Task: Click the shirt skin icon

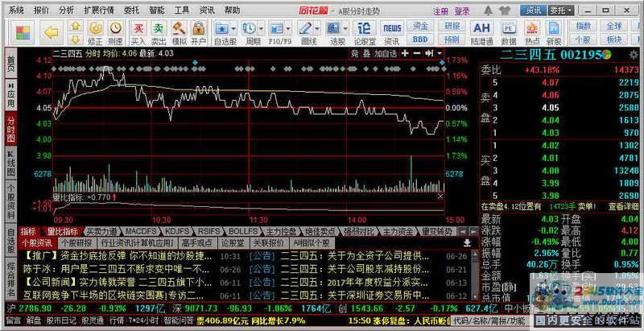Action: click(505, 10)
